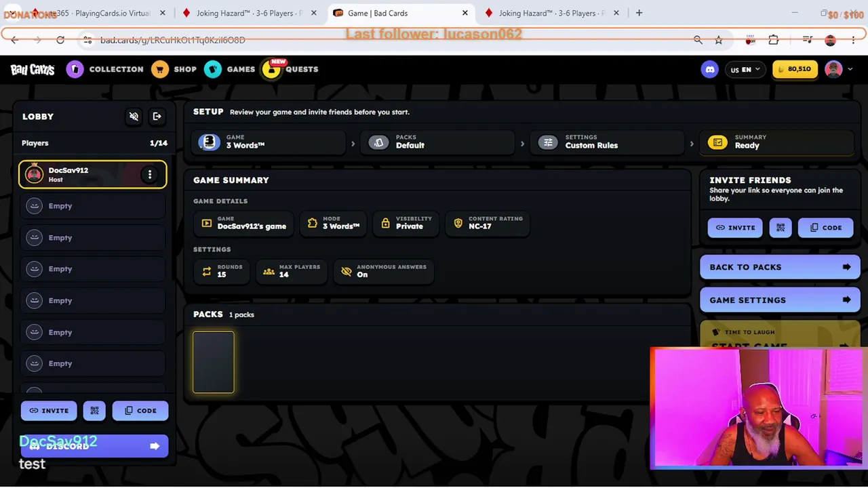The height and width of the screenshot is (488, 868).
Task: Click the Anonymous Answers eye icon
Action: click(x=347, y=271)
